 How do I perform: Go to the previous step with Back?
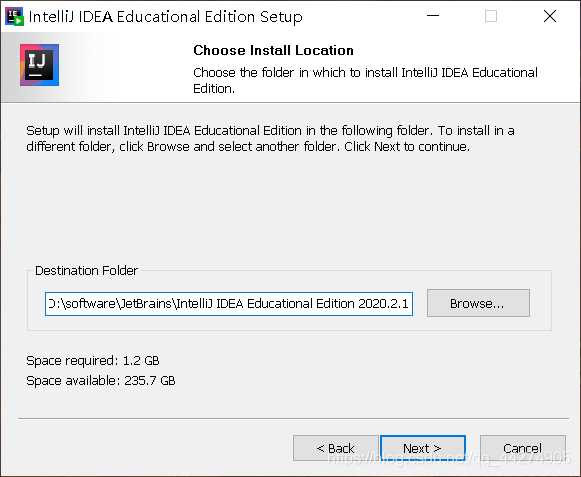(335, 448)
